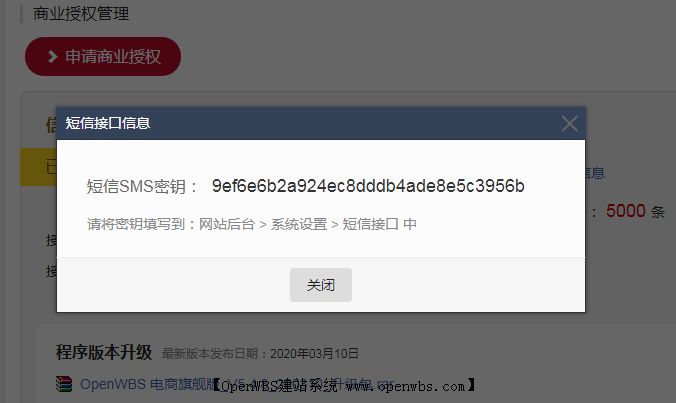Click the 短信接口 path text in instructions
The image size is (676, 403).
(x=370, y=224)
